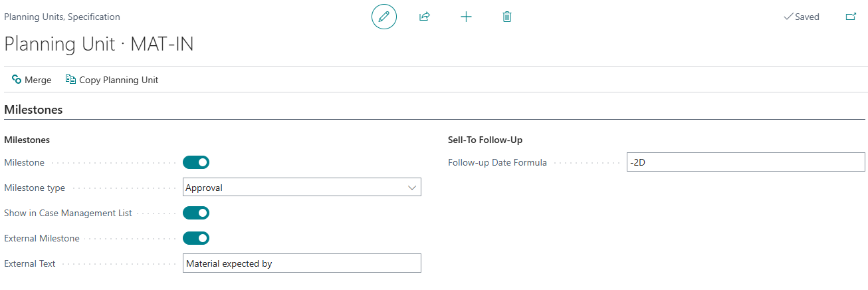This screenshot has width=868, height=290.
Task: Open page in new window icon
Action: click(x=851, y=17)
